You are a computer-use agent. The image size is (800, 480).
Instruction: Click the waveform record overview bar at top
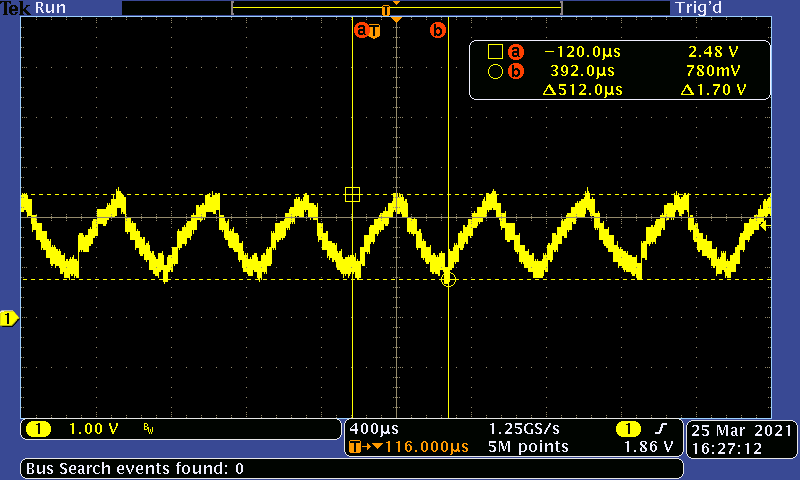tap(396, 8)
